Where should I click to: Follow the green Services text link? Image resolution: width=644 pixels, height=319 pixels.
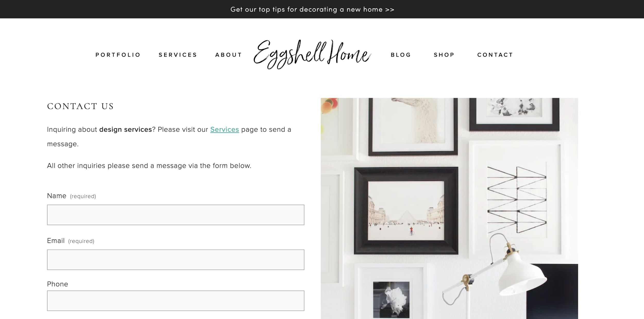225,130
